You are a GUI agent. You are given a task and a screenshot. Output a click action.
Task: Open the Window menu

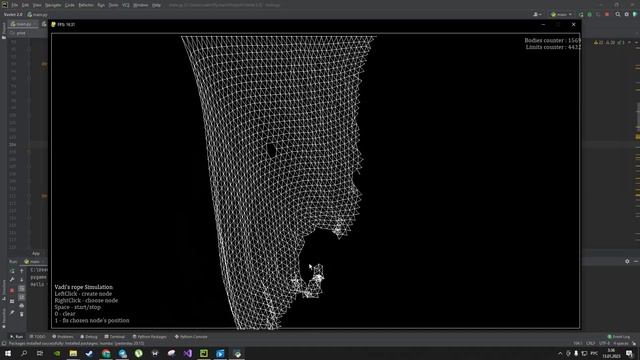click(x=140, y=5)
